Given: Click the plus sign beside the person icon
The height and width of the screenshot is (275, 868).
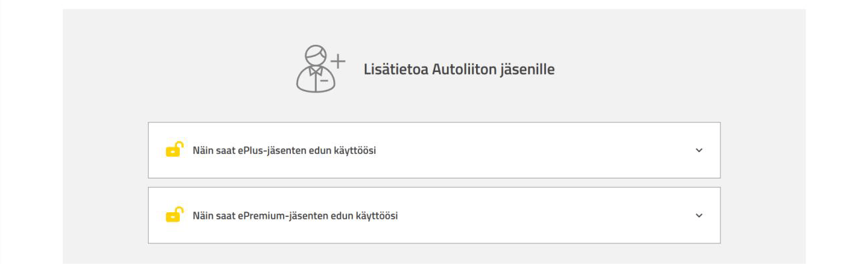Looking at the screenshot, I should tap(338, 61).
